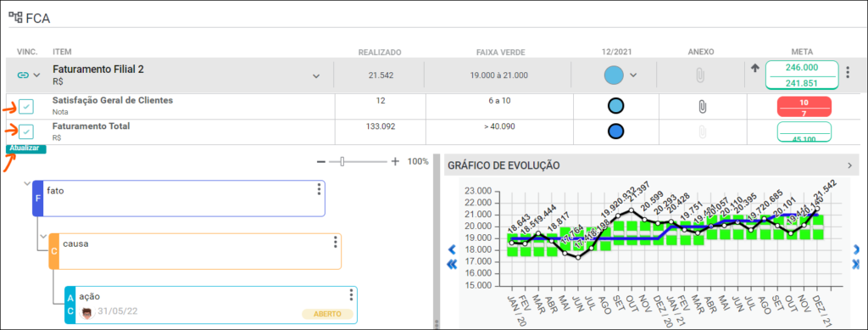The width and height of the screenshot is (868, 330).
Task: Click the 133.092 realizado value
Action: (x=381, y=126)
